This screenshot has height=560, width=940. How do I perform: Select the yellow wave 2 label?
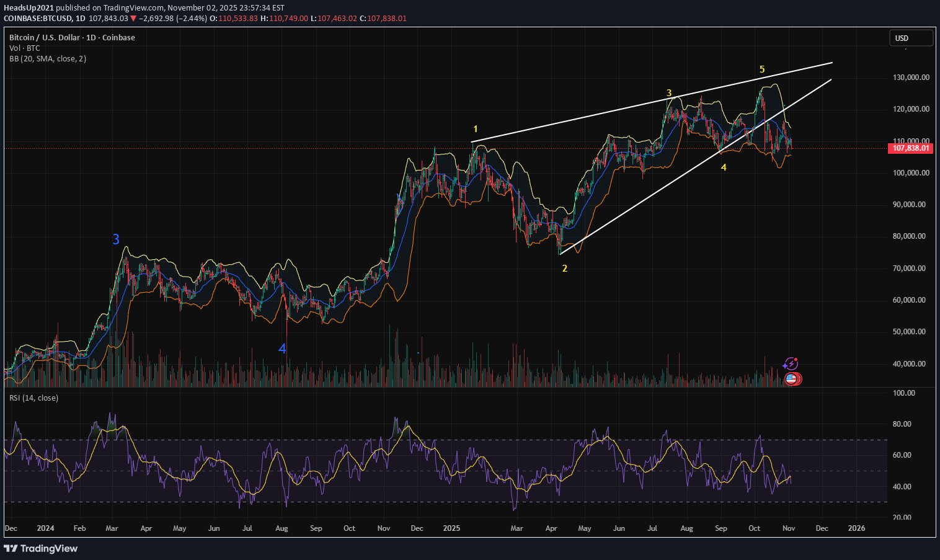point(564,269)
